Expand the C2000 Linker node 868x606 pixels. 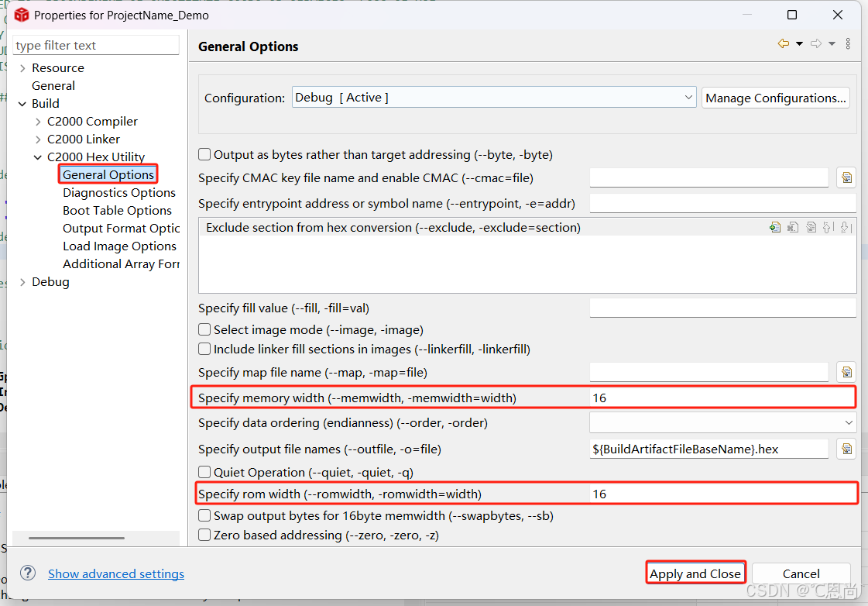point(38,139)
